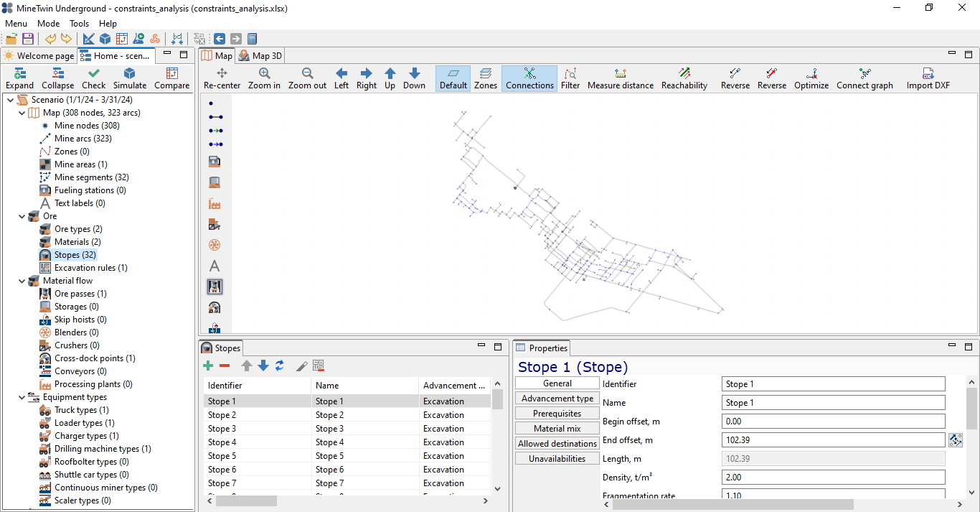
Task: Click the Check scenario button
Action: coord(93,78)
